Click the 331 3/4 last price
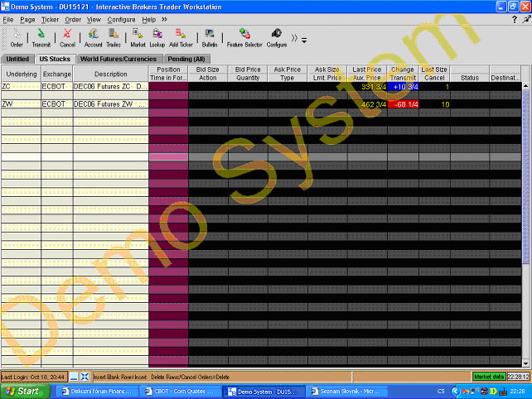 tap(374, 87)
